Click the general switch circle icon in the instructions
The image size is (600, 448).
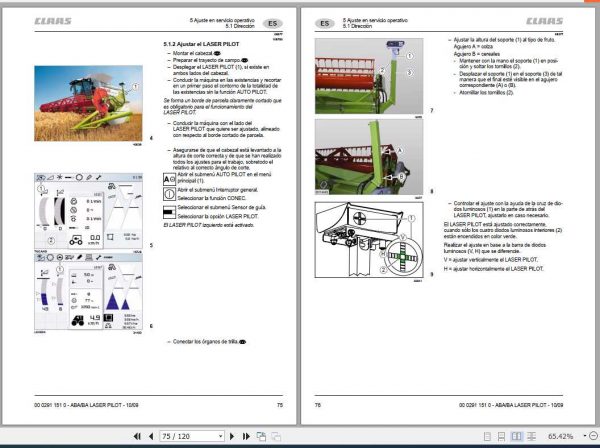coord(169,194)
